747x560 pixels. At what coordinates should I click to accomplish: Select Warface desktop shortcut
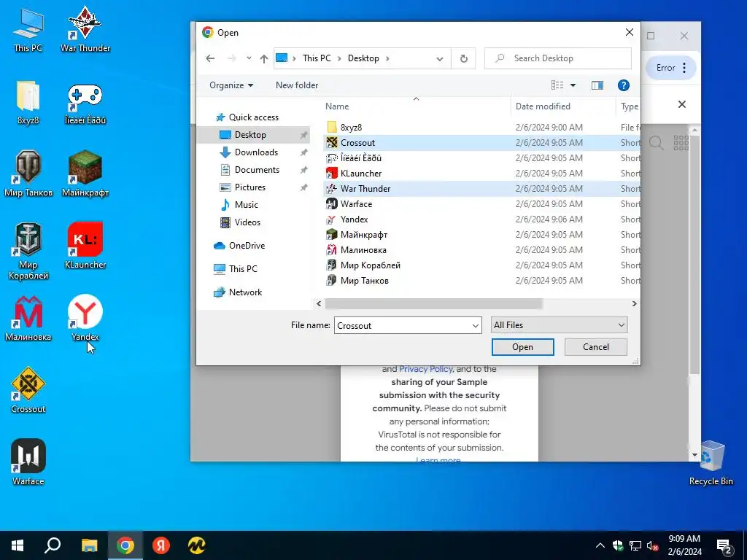click(28, 463)
